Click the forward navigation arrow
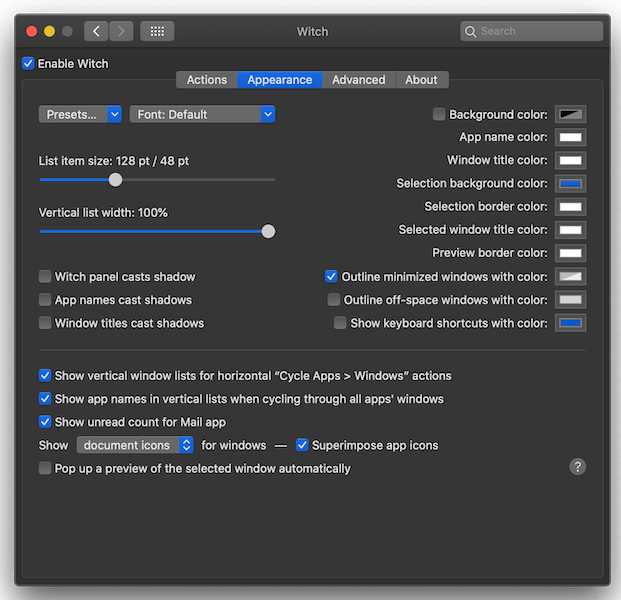621x600 pixels. (121, 31)
